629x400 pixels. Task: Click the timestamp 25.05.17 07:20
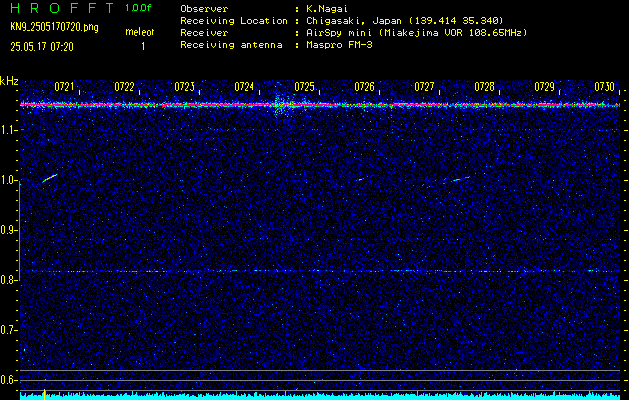pyautogui.click(x=42, y=47)
